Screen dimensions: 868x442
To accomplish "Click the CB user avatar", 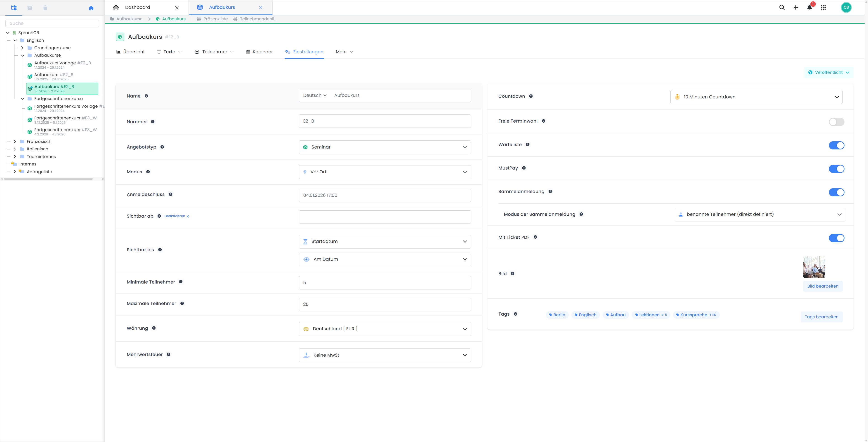I will click(x=846, y=7).
